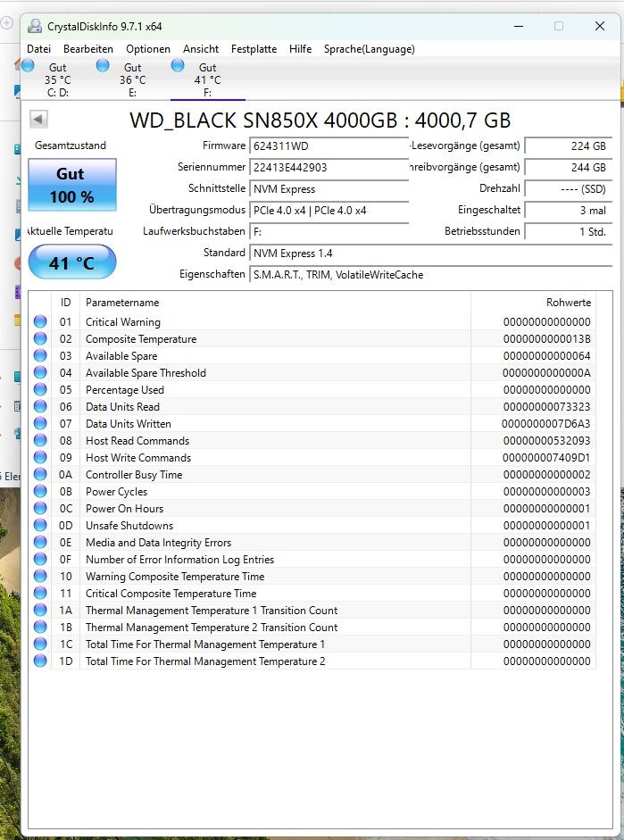This screenshot has height=840, width=624.
Task: Open the Ansicht menu
Action: (x=201, y=49)
